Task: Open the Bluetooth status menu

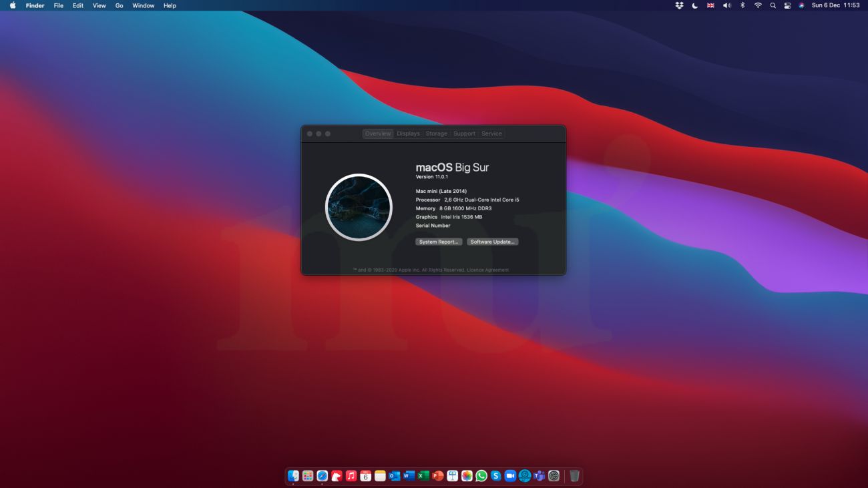Action: 742,5
